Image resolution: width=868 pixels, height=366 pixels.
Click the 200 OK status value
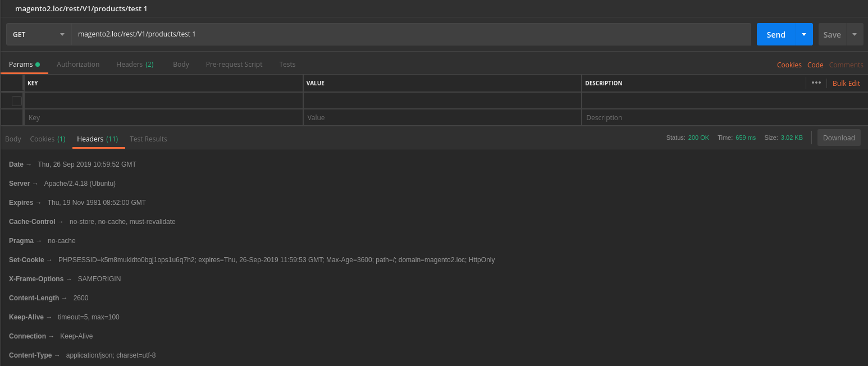(698, 138)
